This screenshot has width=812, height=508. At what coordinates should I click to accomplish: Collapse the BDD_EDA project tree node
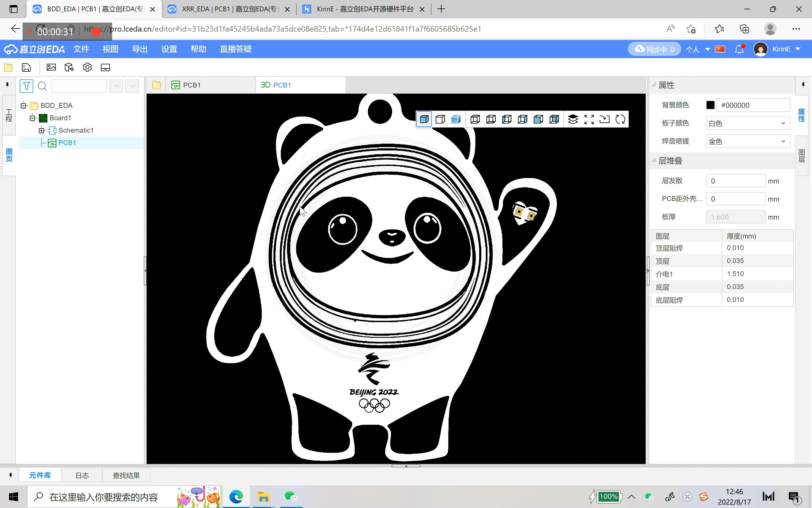tap(23, 106)
